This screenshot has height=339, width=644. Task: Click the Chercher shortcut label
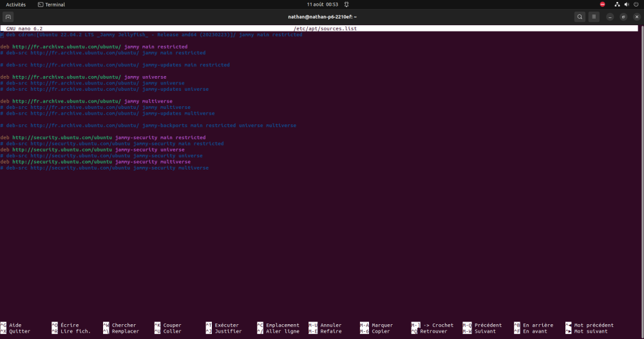(x=124, y=325)
